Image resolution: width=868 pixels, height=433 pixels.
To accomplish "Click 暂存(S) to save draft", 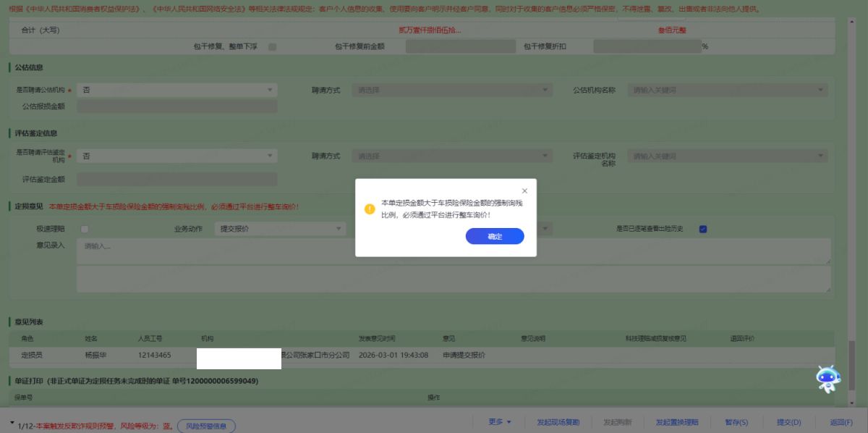I will coord(736,422).
